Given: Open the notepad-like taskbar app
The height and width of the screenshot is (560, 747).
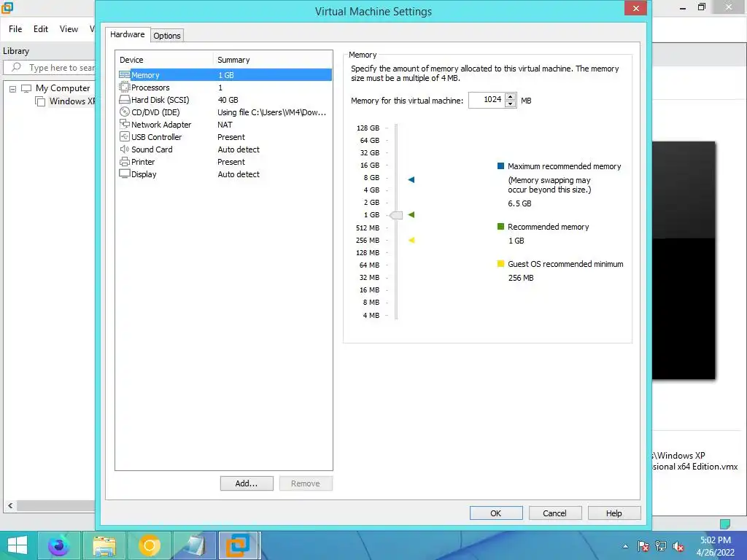Looking at the screenshot, I should 194,545.
